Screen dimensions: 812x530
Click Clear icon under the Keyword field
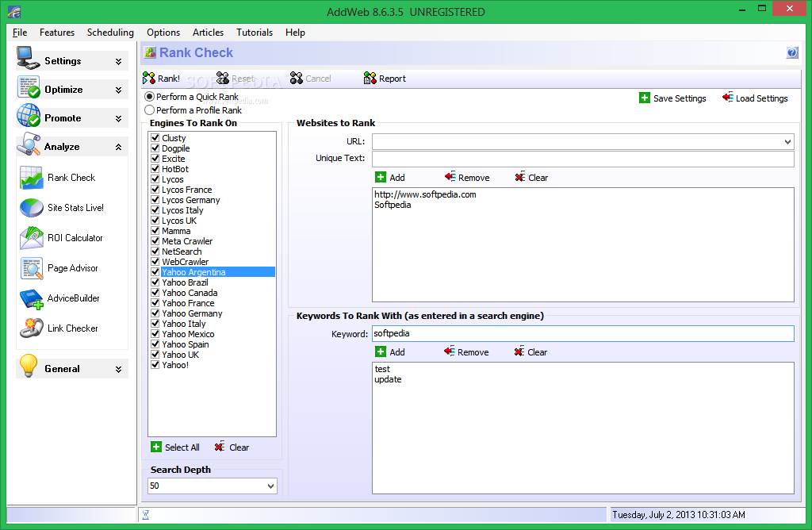(519, 351)
